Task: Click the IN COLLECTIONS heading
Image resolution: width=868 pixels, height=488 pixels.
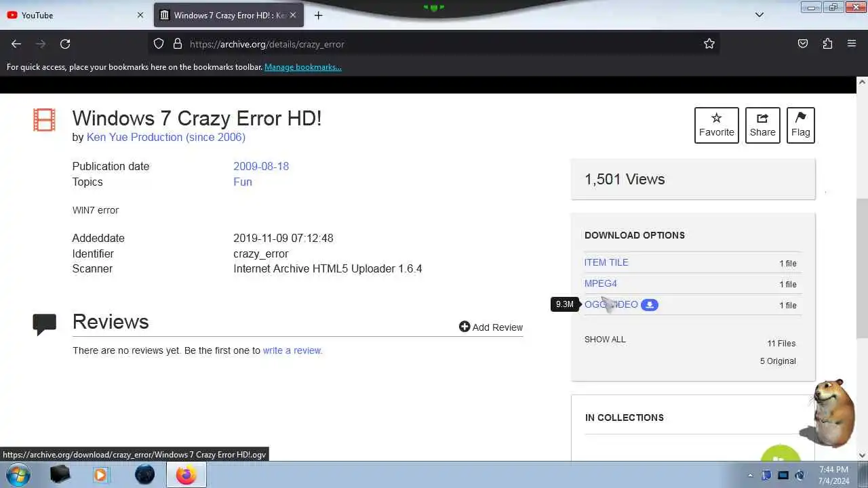Action: pos(625,418)
